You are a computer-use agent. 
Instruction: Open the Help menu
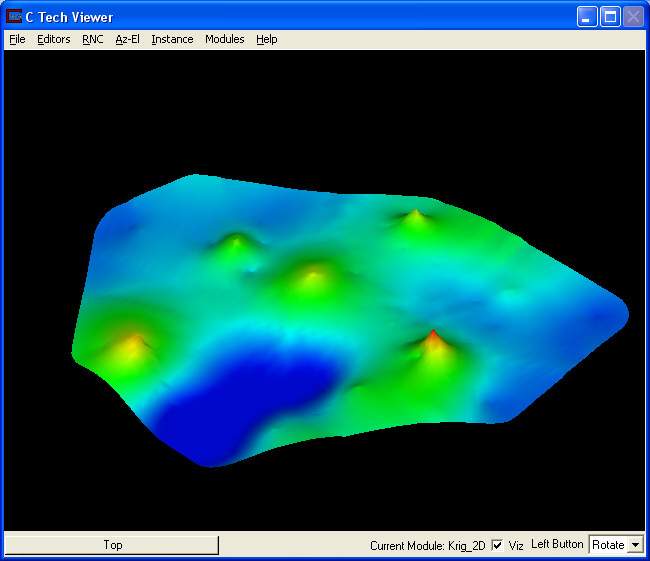pyautogui.click(x=267, y=39)
